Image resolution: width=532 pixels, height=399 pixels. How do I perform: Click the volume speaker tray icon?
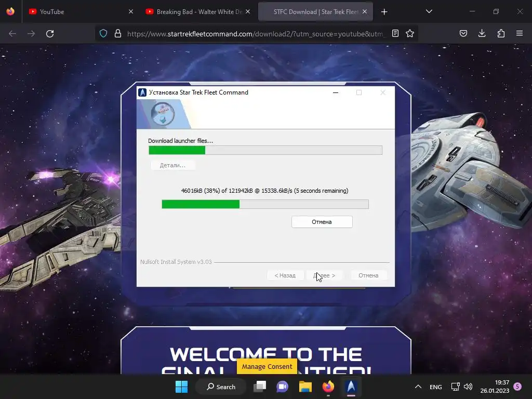coord(468,387)
